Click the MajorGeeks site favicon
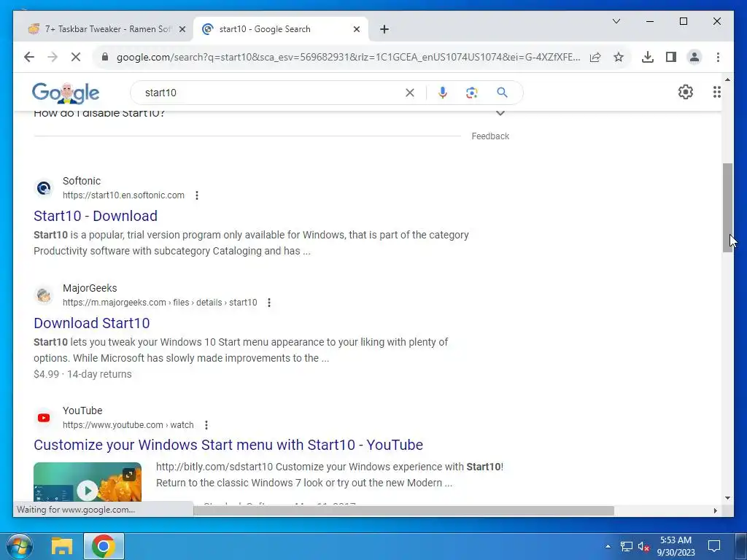 point(44,295)
